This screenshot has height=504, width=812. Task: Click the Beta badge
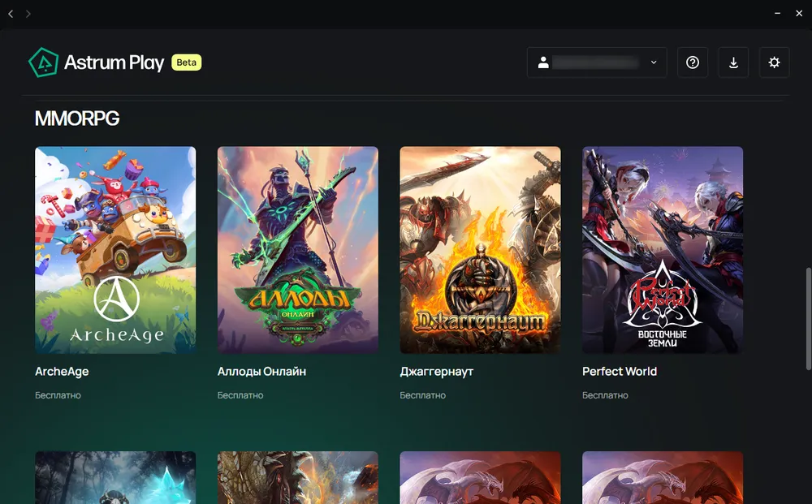pos(187,62)
